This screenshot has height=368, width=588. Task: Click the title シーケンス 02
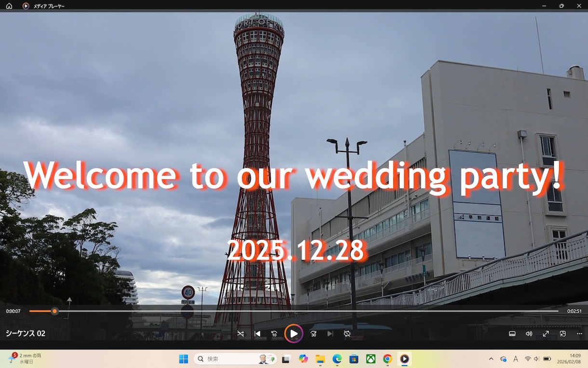click(26, 334)
